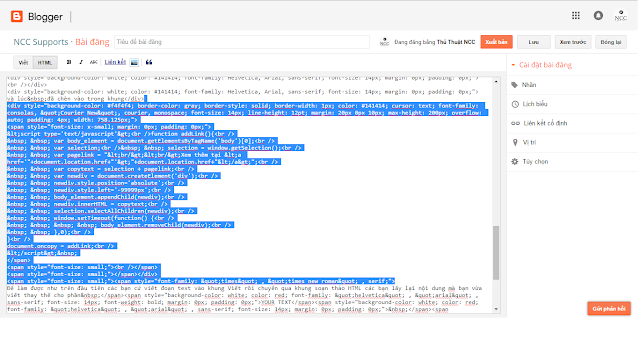
Task: Click the italic formatting icon
Action: [x=81, y=62]
